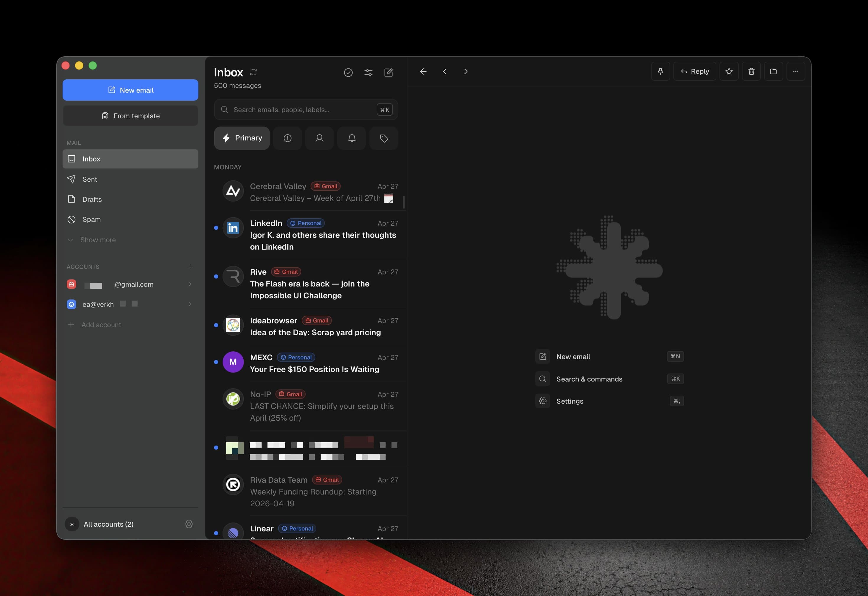Viewport: 868px width, 596px height.
Task: Open Sent folder in sidebar
Action: tap(130, 179)
